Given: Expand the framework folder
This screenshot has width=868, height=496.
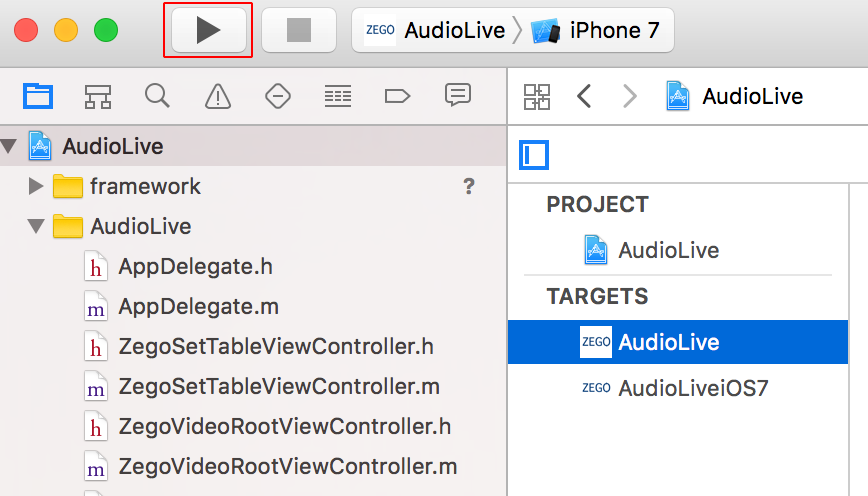Looking at the screenshot, I should 36,187.
